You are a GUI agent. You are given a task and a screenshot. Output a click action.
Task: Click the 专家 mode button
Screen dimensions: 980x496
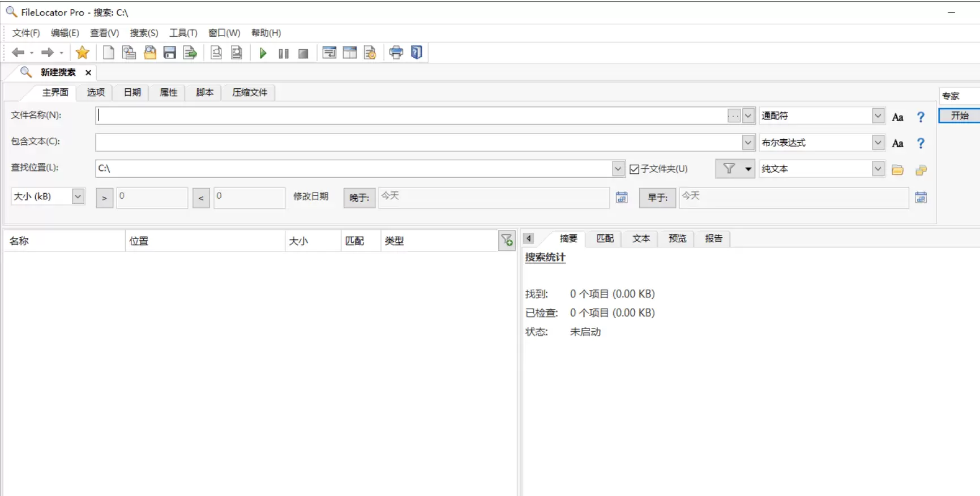click(x=960, y=96)
